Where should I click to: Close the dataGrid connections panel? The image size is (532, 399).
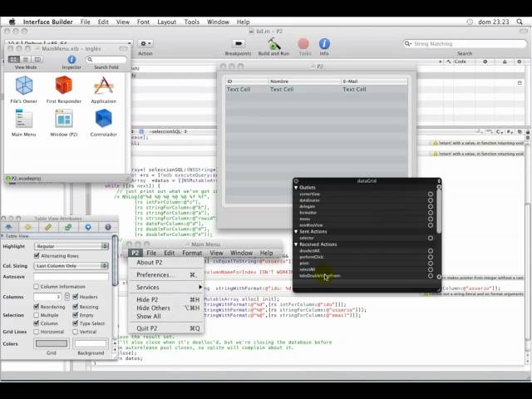[x=296, y=181]
